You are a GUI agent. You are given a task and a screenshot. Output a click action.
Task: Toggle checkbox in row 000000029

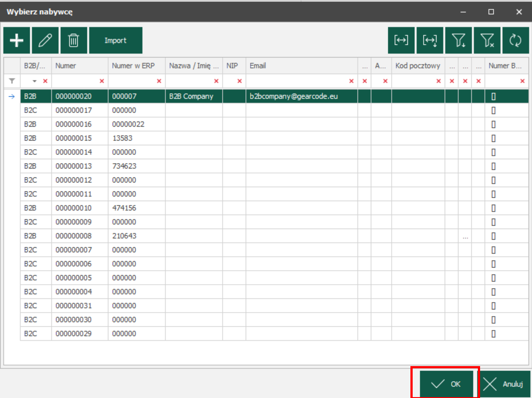[x=494, y=334]
